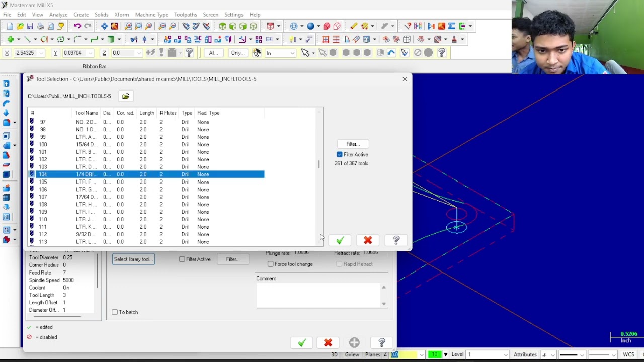
Task: Click the help icon in Tool Selection dialog
Action: pyautogui.click(x=396, y=241)
